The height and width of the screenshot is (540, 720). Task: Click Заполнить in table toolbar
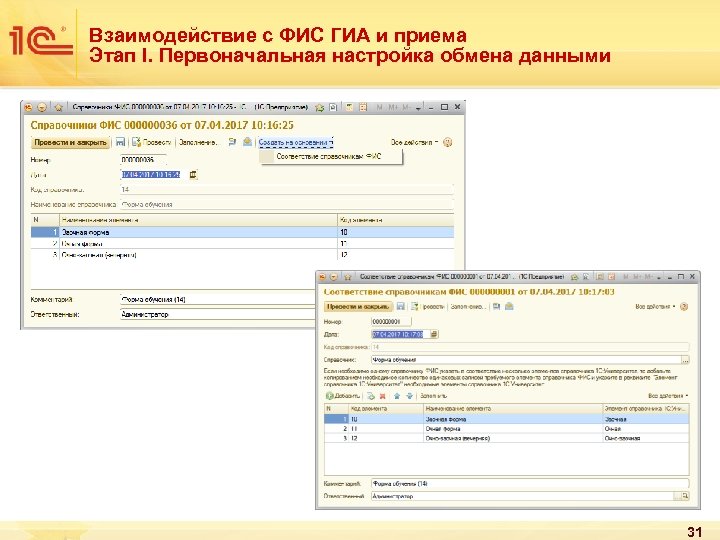[x=433, y=395]
